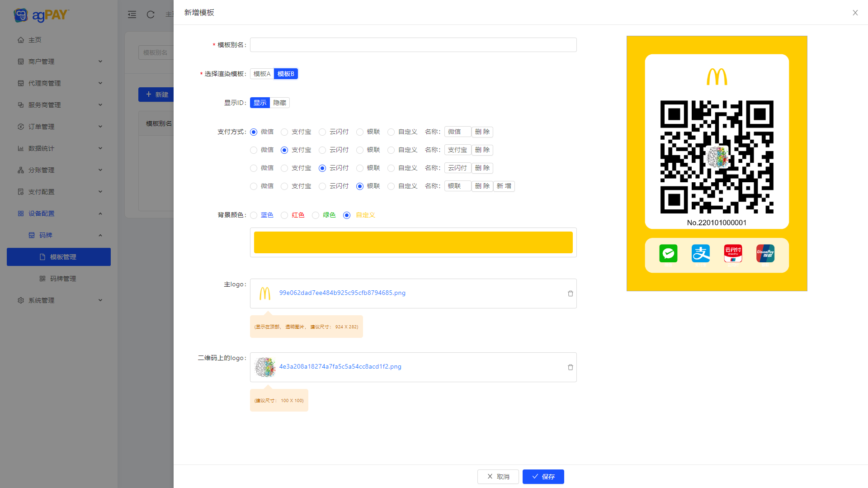The height and width of the screenshot is (488, 868).
Task: Select 微信 radio in first payment row
Action: pos(254,132)
